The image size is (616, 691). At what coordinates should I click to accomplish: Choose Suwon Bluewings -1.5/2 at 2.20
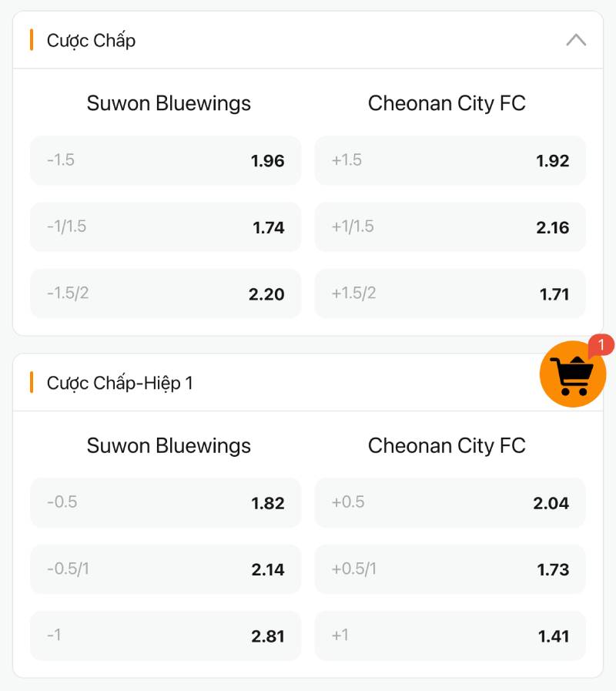(166, 294)
